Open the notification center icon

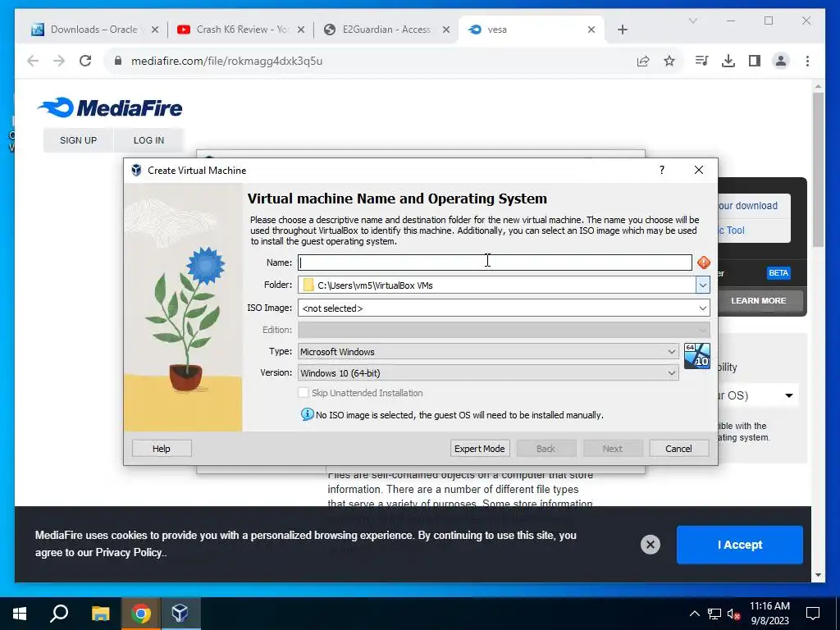point(813,614)
